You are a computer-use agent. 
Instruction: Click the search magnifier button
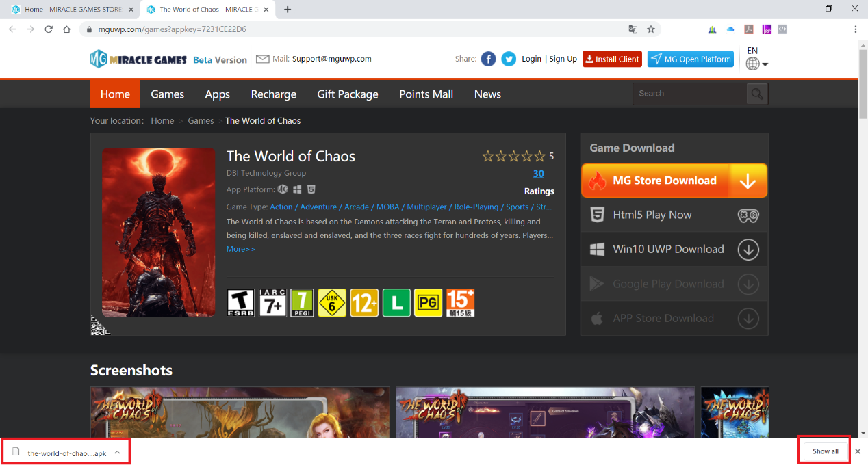coord(757,94)
